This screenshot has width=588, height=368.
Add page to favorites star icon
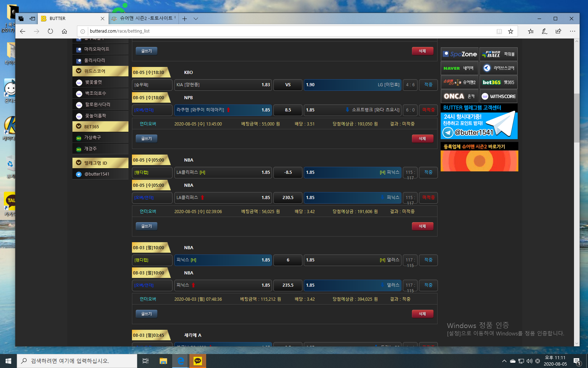click(511, 31)
